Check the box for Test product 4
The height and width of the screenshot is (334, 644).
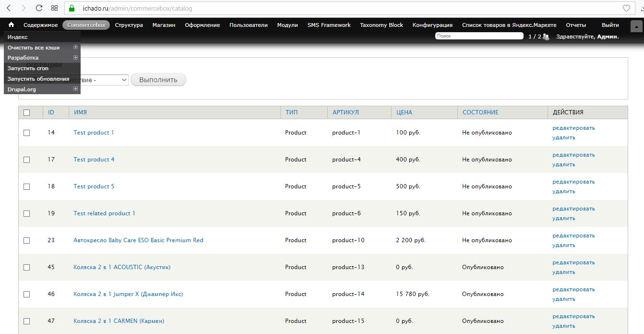coord(27,160)
